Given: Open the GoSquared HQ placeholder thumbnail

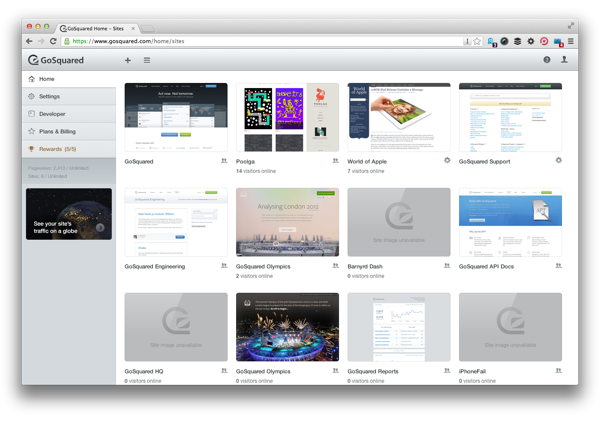Looking at the screenshot, I should [x=176, y=327].
